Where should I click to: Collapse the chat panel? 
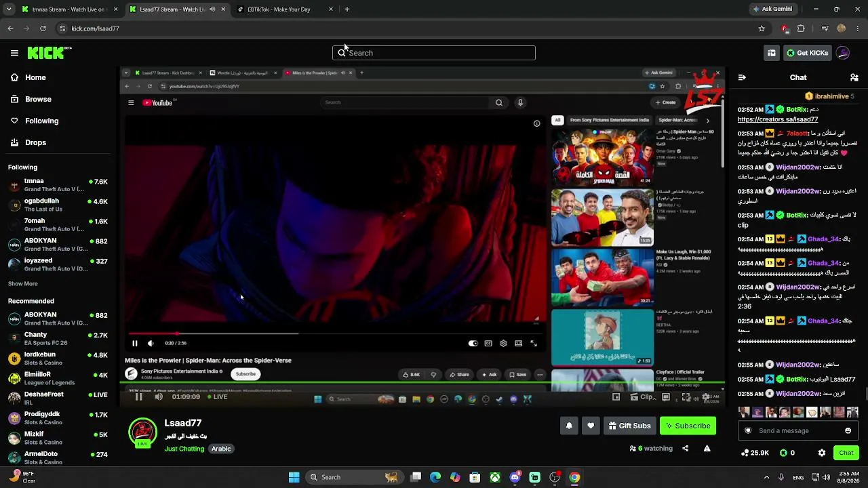742,77
